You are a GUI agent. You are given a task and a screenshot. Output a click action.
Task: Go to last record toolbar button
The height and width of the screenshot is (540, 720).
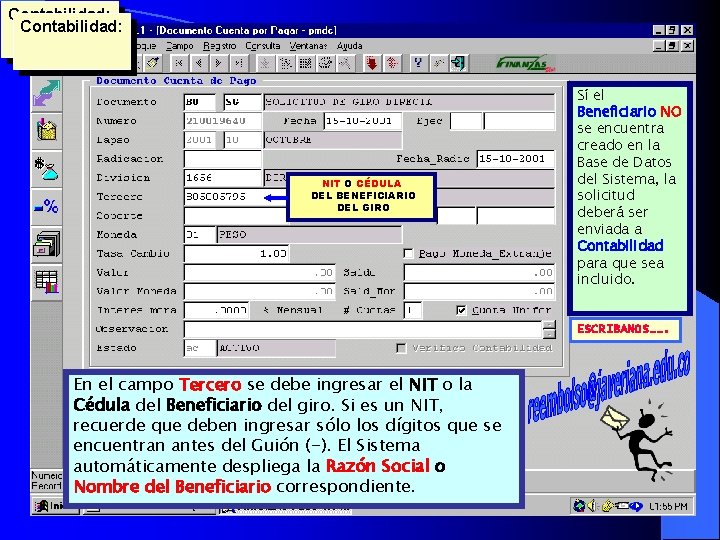click(x=239, y=63)
